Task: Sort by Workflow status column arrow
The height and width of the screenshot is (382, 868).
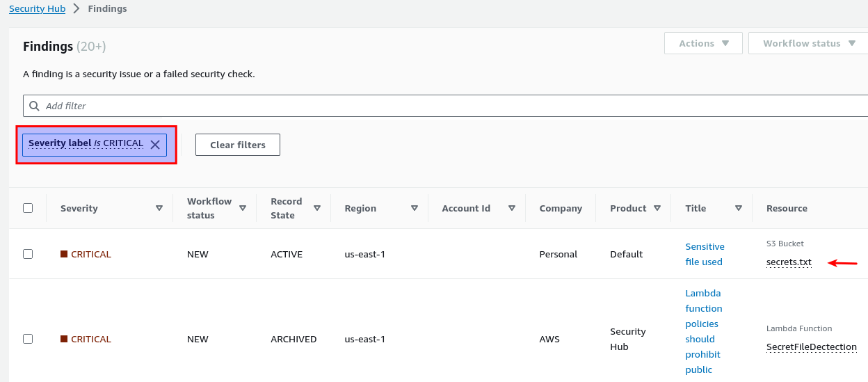Action: coord(243,208)
